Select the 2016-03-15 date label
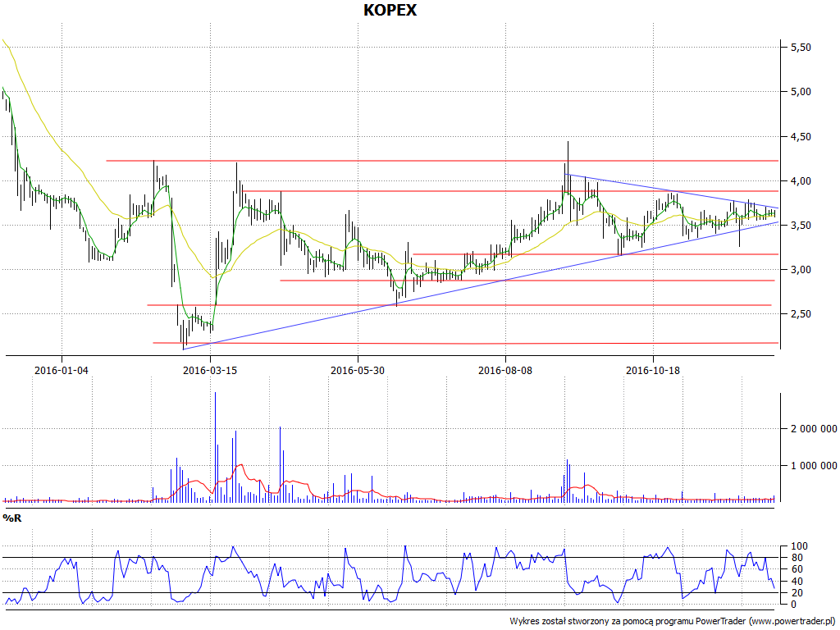 210,370
